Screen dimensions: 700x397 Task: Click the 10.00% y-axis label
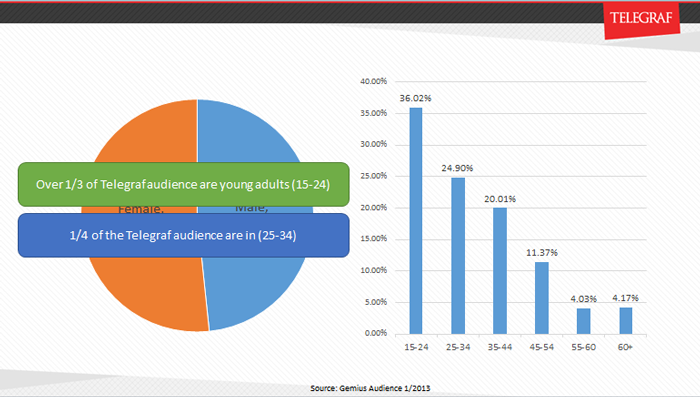tap(374, 271)
